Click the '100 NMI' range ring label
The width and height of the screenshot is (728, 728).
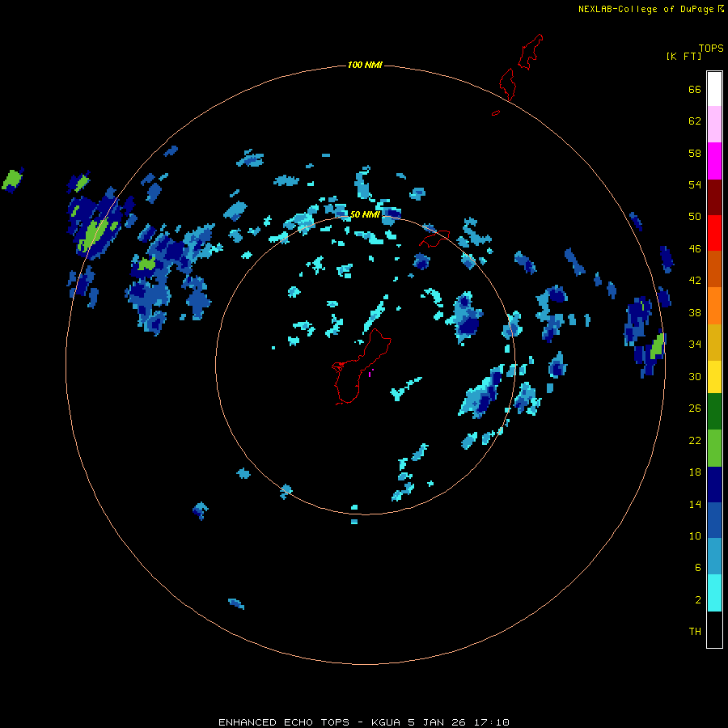tap(365, 65)
